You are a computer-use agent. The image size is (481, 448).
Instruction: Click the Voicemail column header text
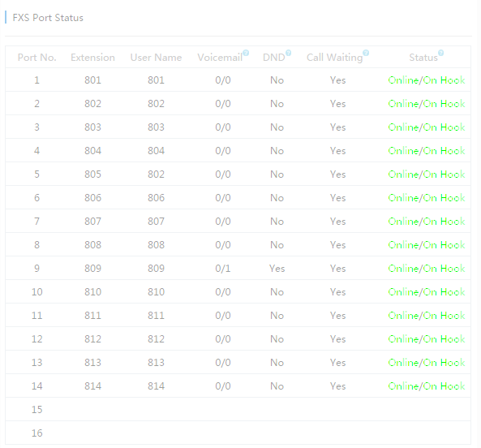click(x=220, y=58)
